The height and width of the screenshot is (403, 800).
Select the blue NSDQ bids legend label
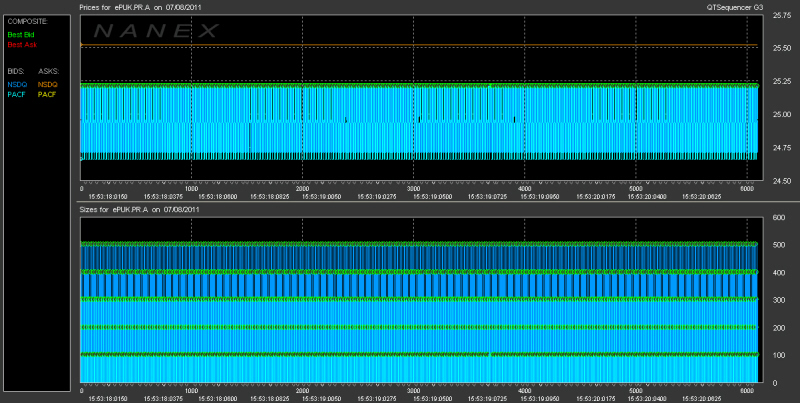pos(17,85)
